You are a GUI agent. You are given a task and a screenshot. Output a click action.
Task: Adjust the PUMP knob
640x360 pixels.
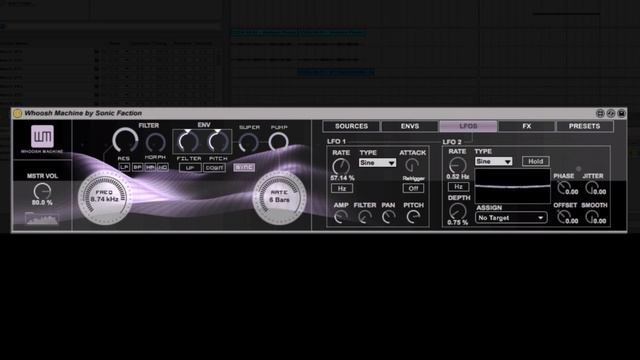(278, 142)
